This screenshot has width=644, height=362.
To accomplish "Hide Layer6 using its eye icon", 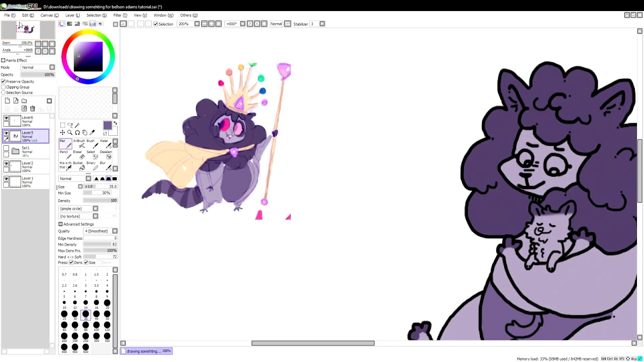I will [6, 118].
